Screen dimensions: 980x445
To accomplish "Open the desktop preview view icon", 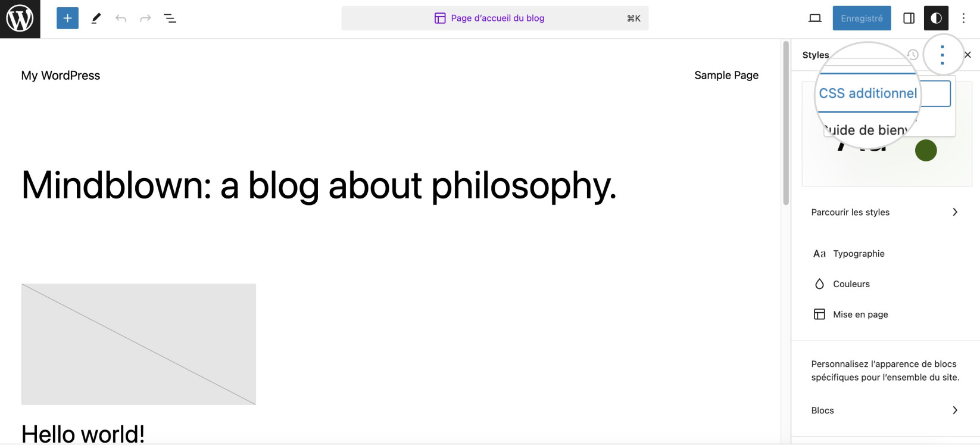I will 815,18.
